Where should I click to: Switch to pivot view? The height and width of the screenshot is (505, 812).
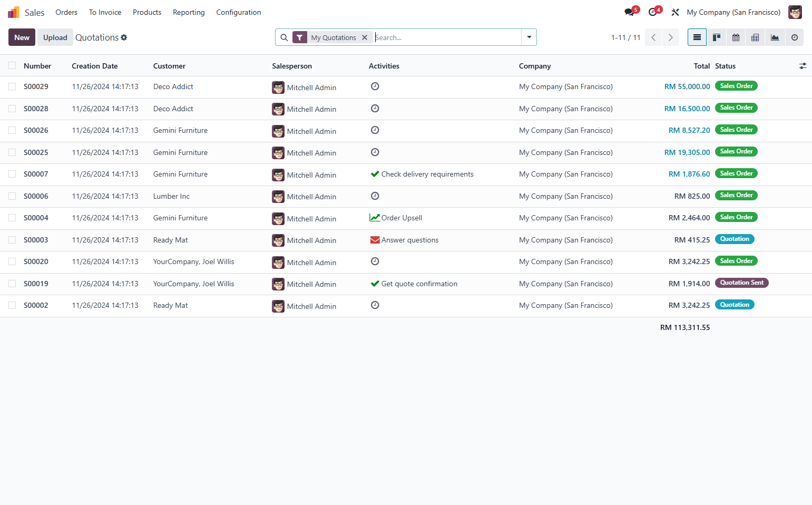pyautogui.click(x=755, y=37)
